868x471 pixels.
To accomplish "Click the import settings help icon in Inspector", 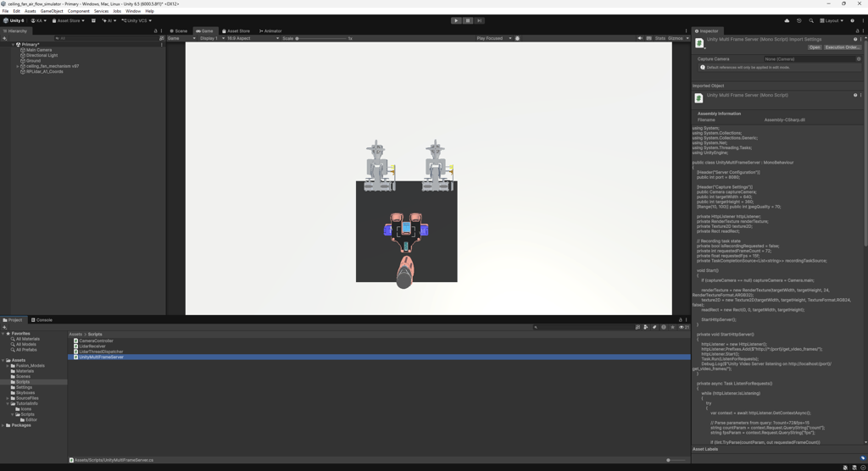I will [x=855, y=39].
